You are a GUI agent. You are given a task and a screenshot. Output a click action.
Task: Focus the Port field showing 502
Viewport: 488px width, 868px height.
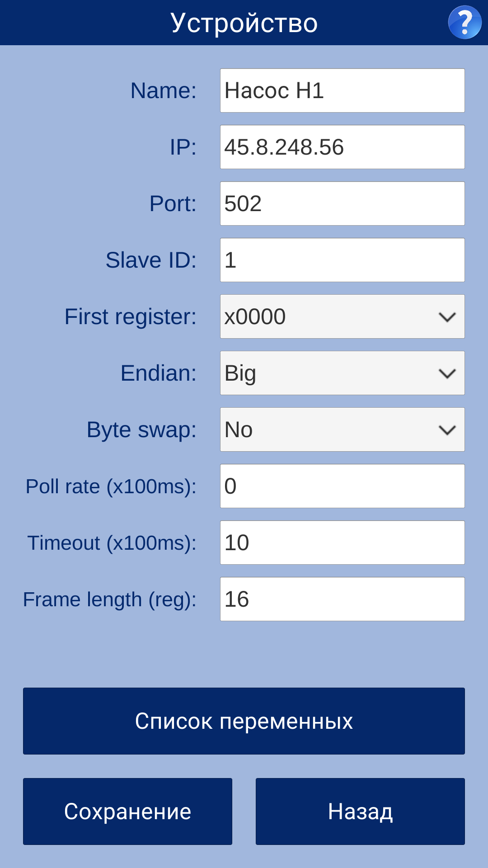(x=342, y=203)
